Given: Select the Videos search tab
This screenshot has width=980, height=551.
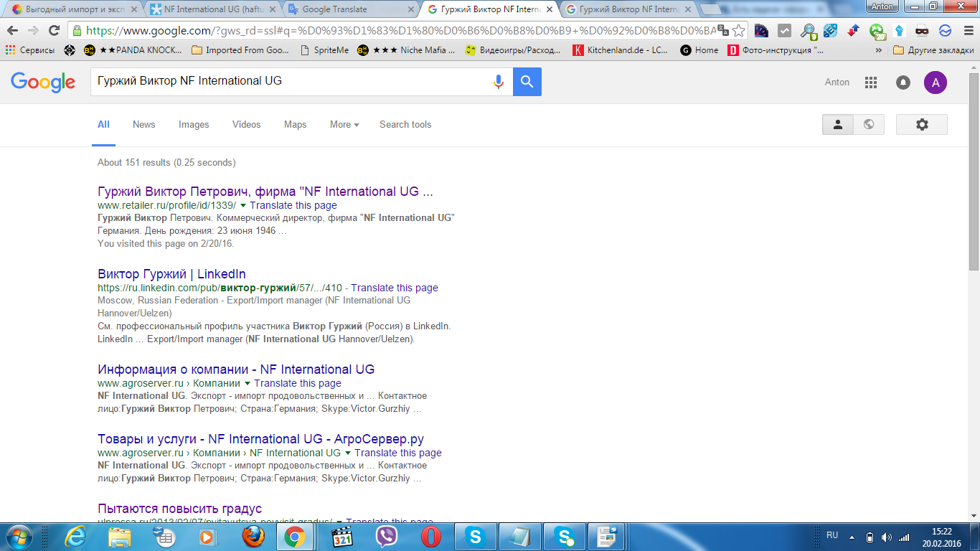Looking at the screenshot, I should pyautogui.click(x=247, y=125).
